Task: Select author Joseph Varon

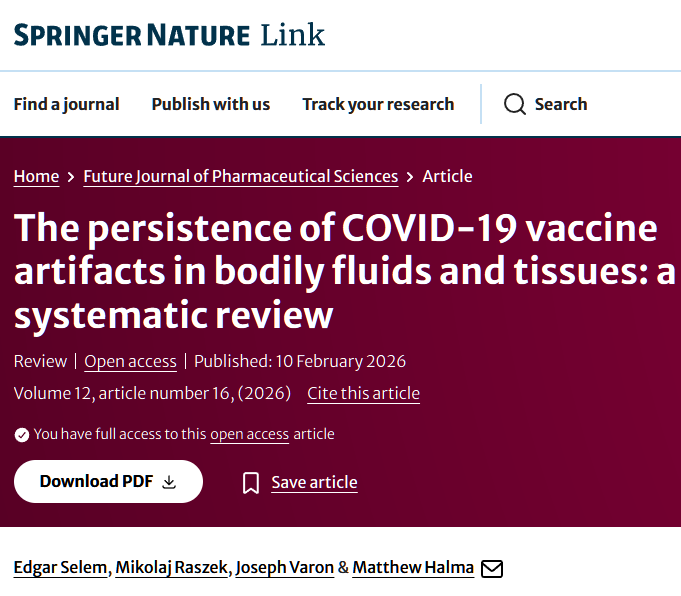Action: [x=285, y=567]
